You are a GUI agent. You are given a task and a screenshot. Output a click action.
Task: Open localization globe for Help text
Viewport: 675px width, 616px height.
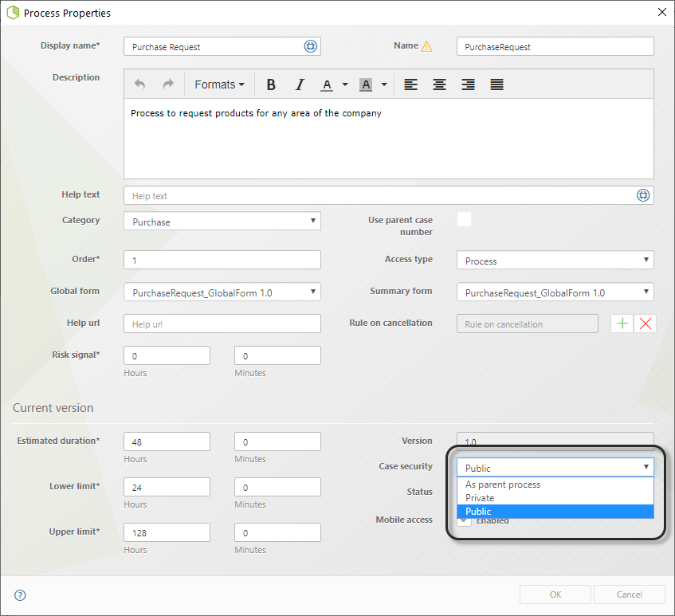click(643, 195)
